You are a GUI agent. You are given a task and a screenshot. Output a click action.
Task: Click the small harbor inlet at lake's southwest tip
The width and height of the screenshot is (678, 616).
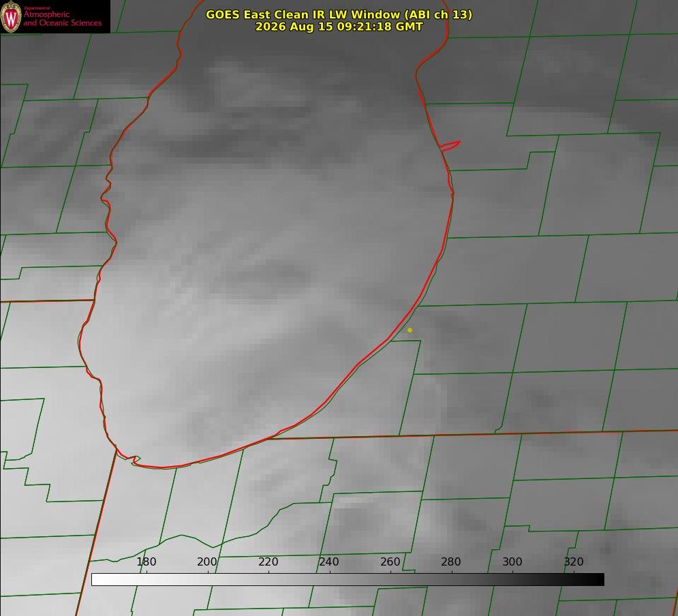point(135,460)
